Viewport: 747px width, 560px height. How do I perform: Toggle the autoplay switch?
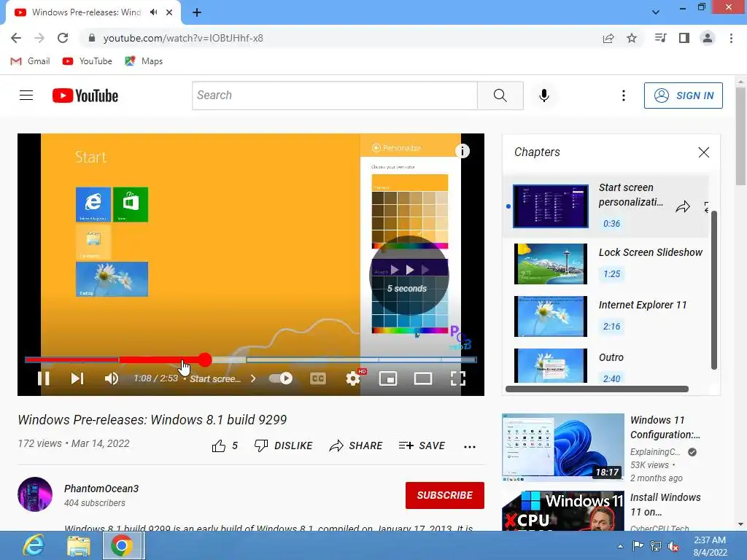pyautogui.click(x=281, y=378)
